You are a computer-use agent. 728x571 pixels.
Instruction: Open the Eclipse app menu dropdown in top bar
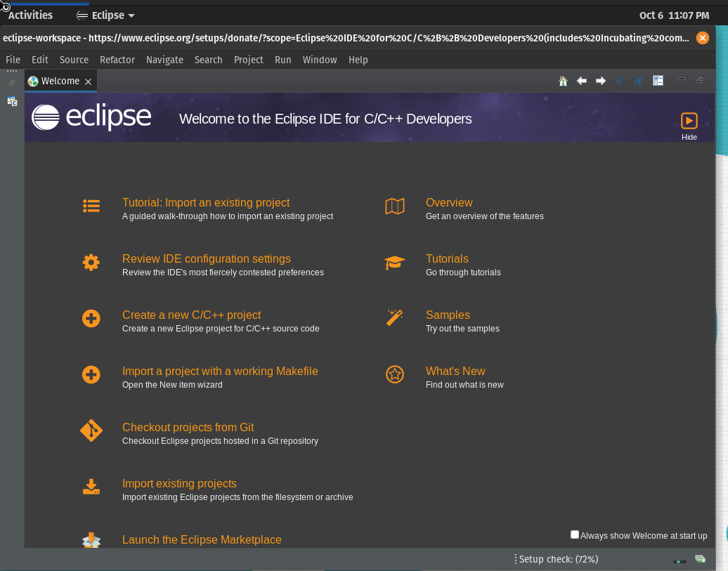pos(106,15)
